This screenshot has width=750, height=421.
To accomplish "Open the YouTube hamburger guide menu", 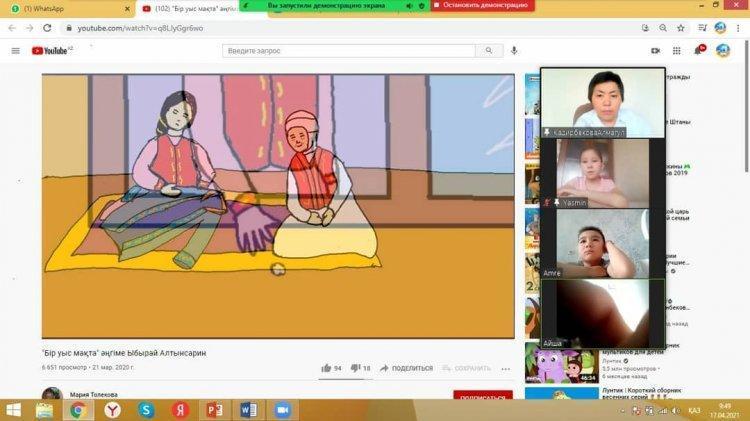I will point(15,51).
